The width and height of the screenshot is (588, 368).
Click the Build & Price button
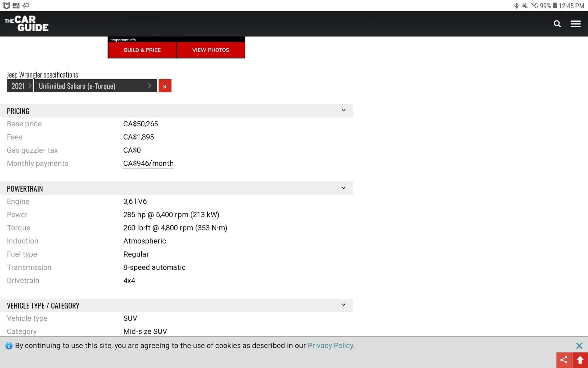(142, 50)
